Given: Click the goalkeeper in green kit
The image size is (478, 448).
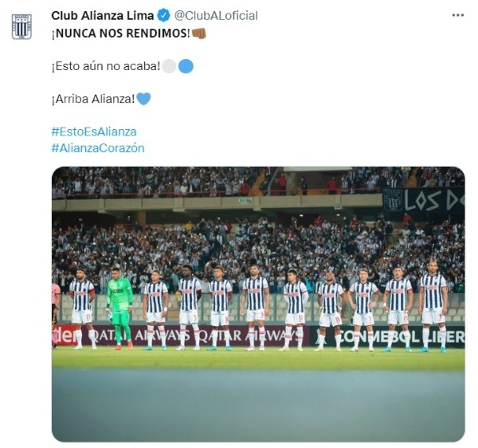Looking at the screenshot, I should pyautogui.click(x=120, y=308).
